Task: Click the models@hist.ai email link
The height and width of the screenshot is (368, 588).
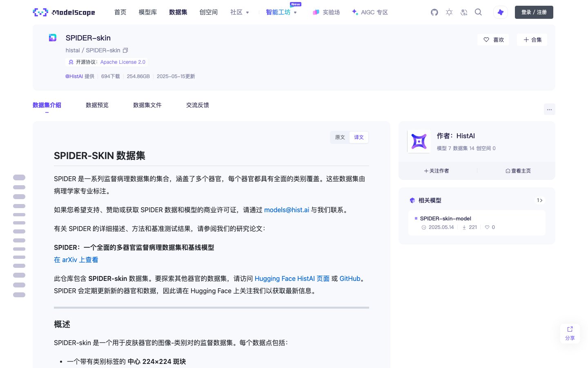Action: pyautogui.click(x=287, y=210)
